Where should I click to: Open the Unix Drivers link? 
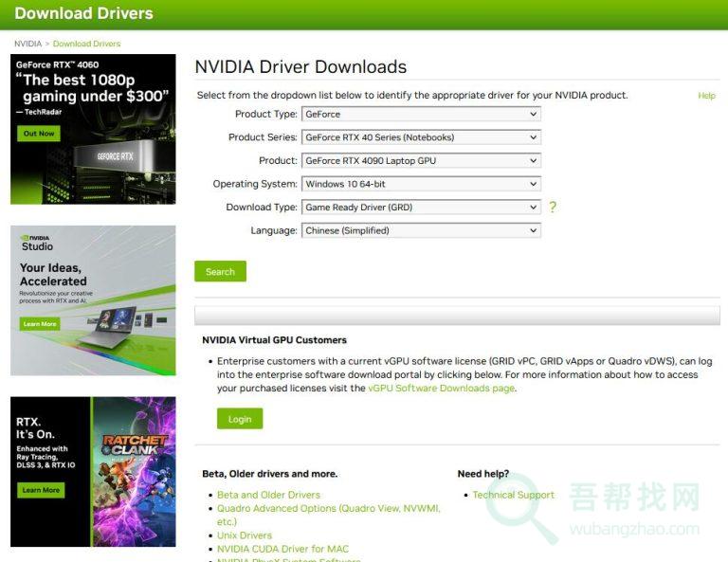point(244,535)
